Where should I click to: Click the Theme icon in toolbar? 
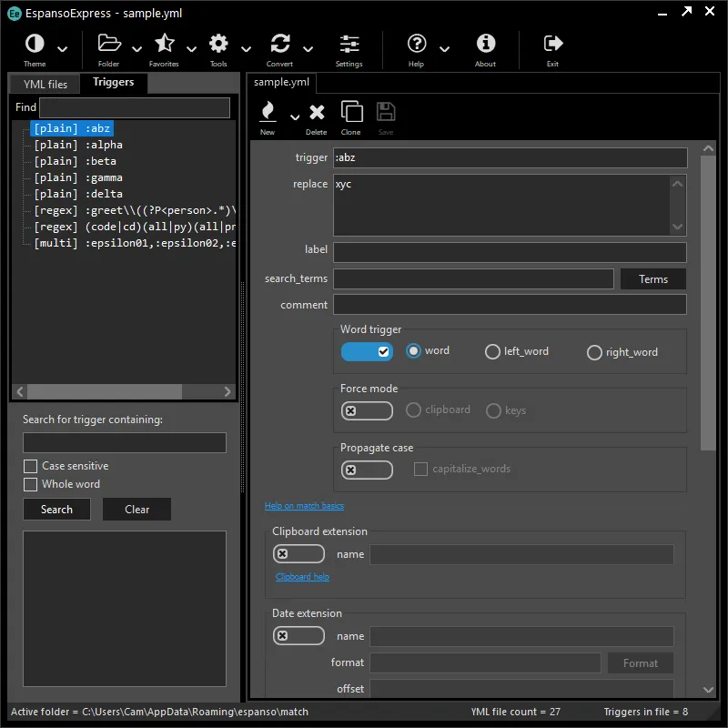(x=35, y=44)
